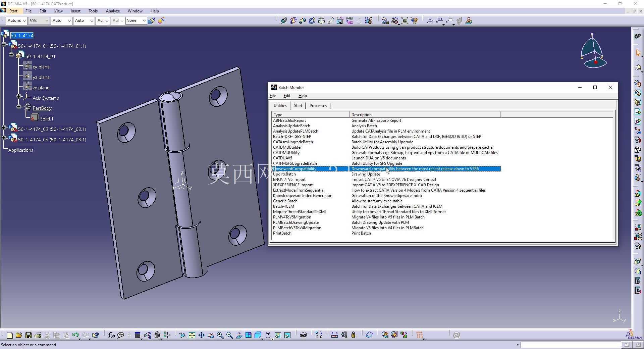Click the compass in the top right of viewport

[x=594, y=51]
